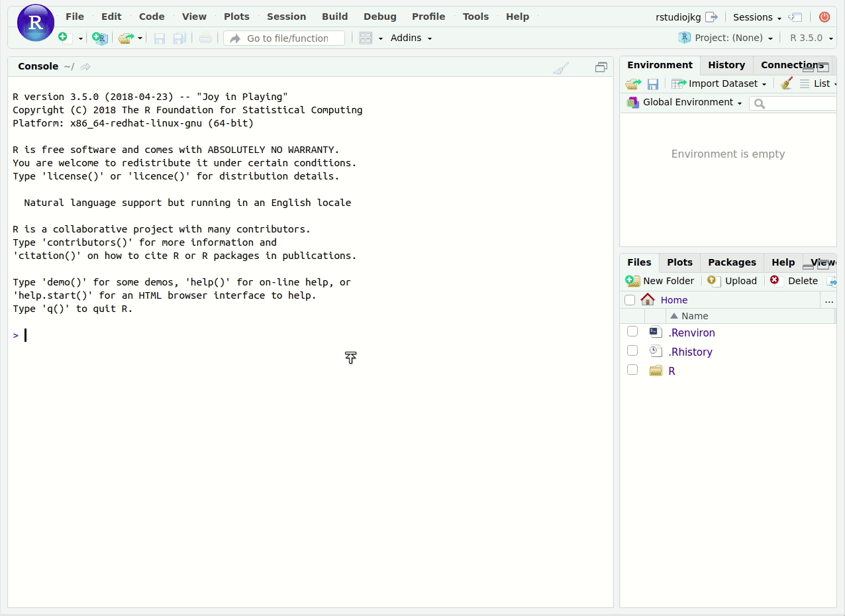Click the workspace panes grid icon
The image size is (845, 616).
[x=366, y=38]
